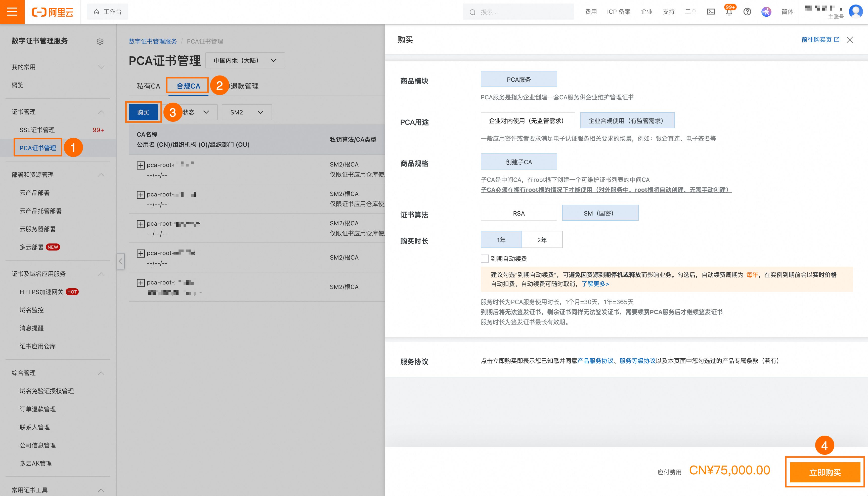Open the help question mark icon
Screen dimensions: 868x496
click(x=747, y=12)
